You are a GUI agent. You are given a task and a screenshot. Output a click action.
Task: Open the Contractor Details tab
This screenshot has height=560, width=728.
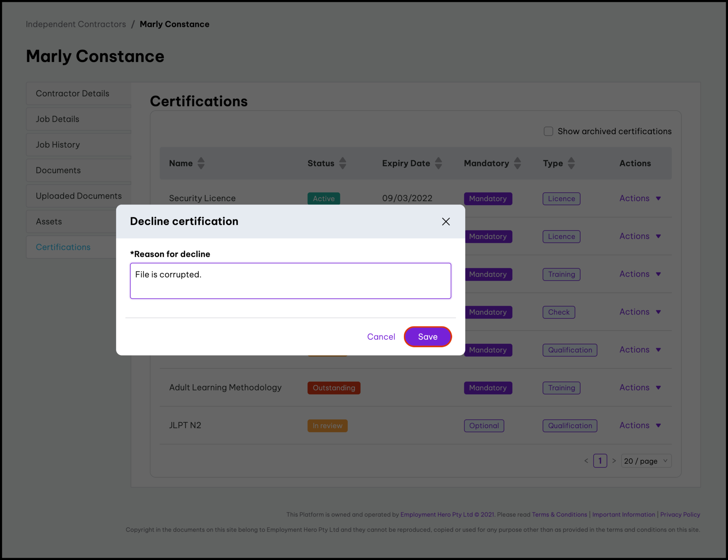[73, 94]
